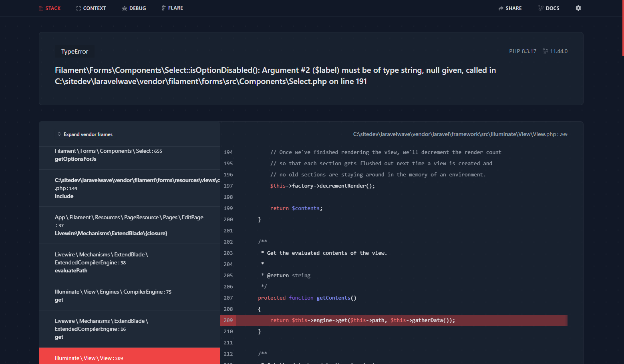Screen dimensions: 624x364
Task: Select the EditPage:37 closure frame
Action: [x=129, y=225]
